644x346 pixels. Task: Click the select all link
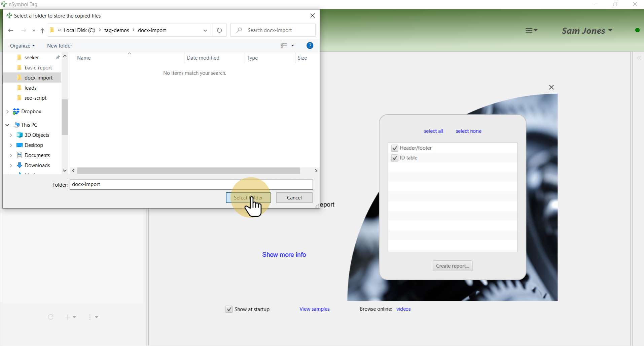433,131
